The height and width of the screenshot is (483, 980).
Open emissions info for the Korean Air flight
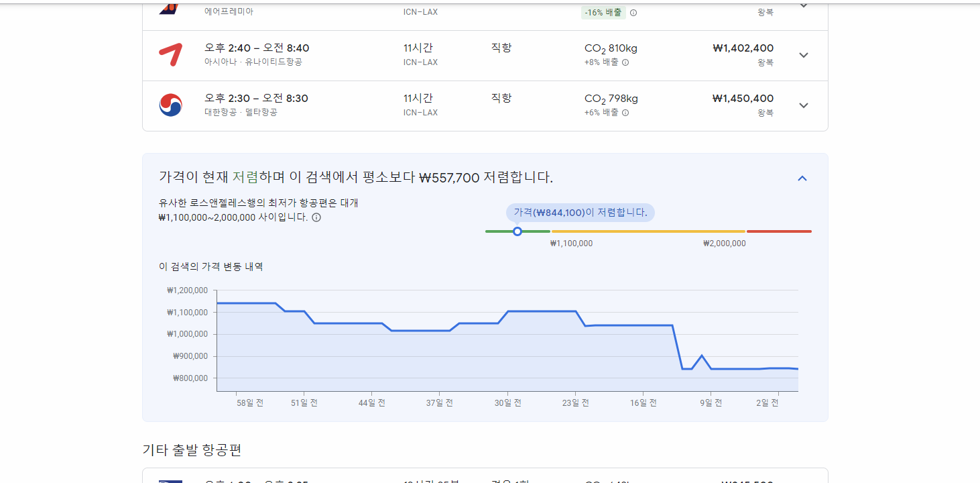tap(625, 113)
